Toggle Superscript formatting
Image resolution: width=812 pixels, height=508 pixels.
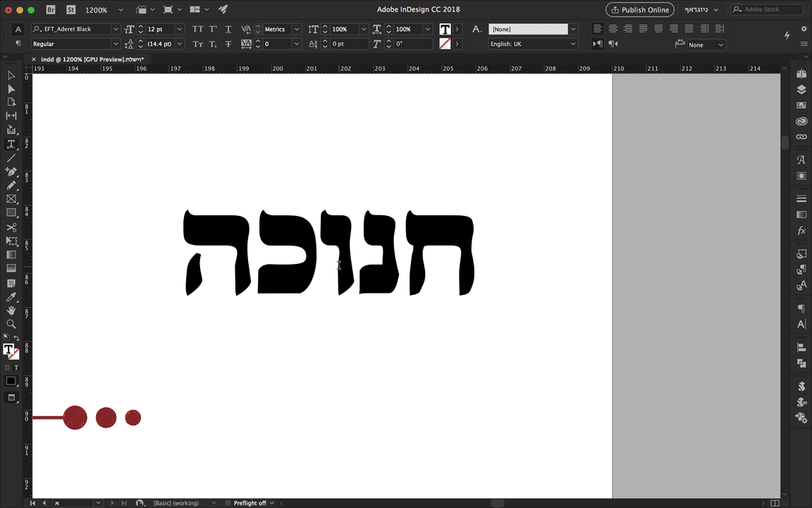tap(213, 29)
